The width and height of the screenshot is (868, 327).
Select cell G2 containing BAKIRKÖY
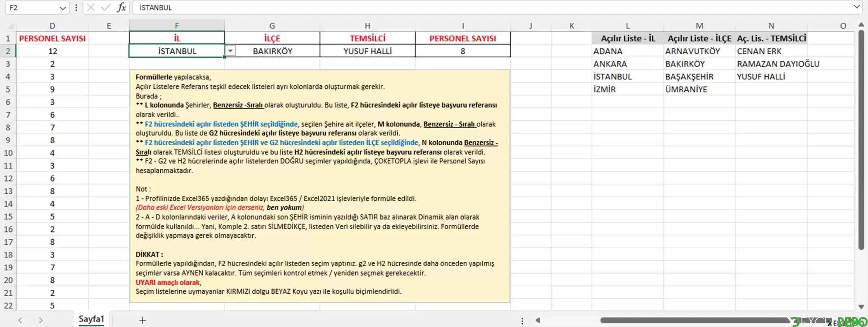click(x=272, y=51)
